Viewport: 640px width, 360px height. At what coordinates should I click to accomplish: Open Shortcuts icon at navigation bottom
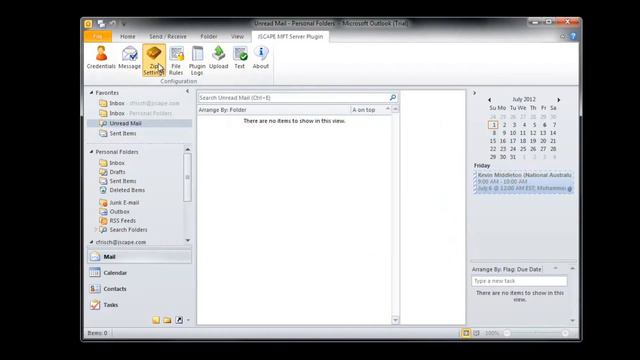179,320
